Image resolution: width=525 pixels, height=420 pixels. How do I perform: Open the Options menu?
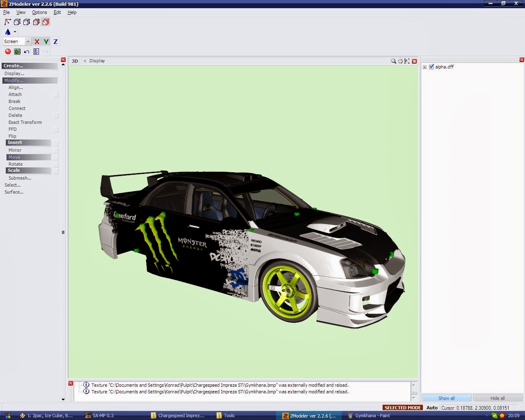tap(39, 12)
